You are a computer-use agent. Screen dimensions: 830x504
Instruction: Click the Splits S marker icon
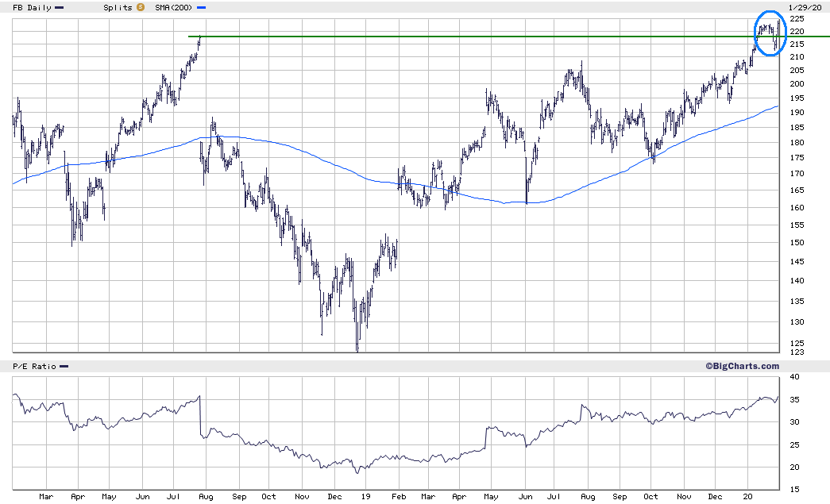tap(141, 7)
